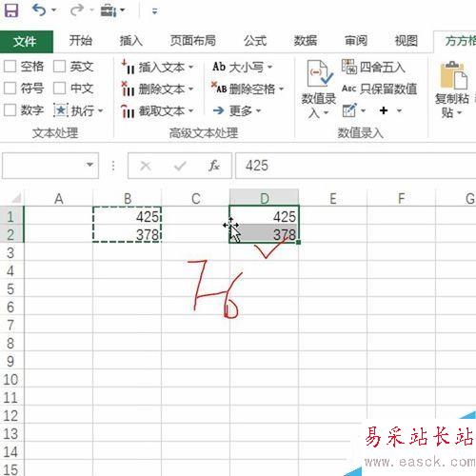Switch to the 开始 tab
This screenshot has width=476, height=476.
pos(81,41)
